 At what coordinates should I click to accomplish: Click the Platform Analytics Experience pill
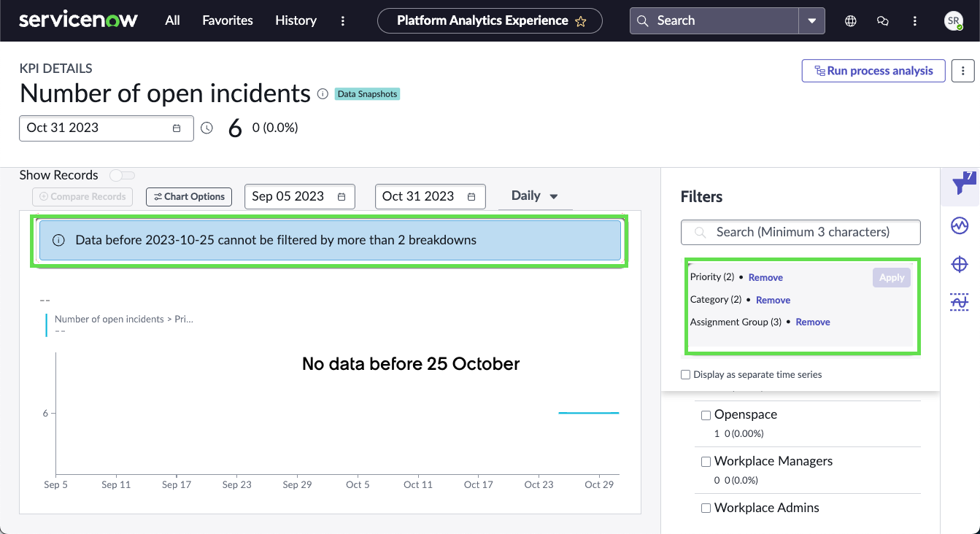[490, 21]
